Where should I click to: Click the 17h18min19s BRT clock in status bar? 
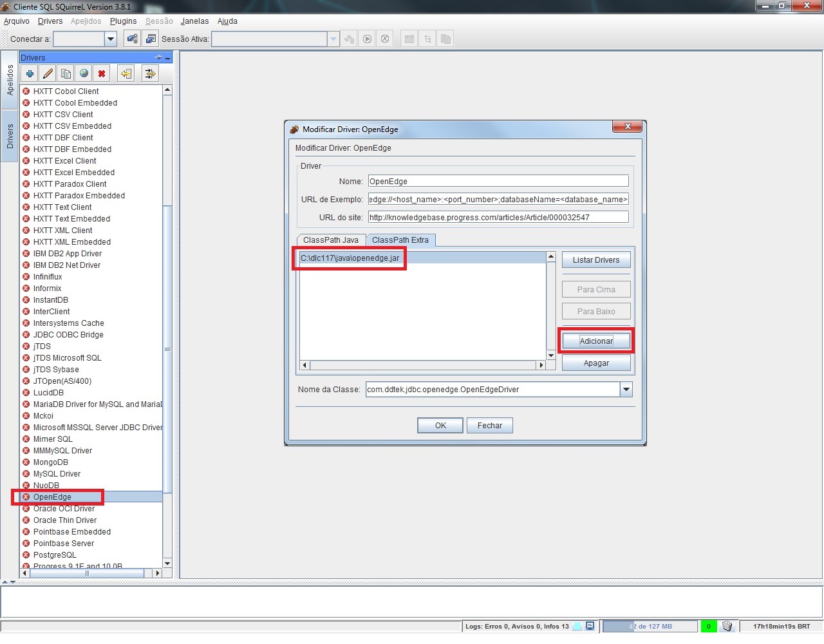point(782,626)
